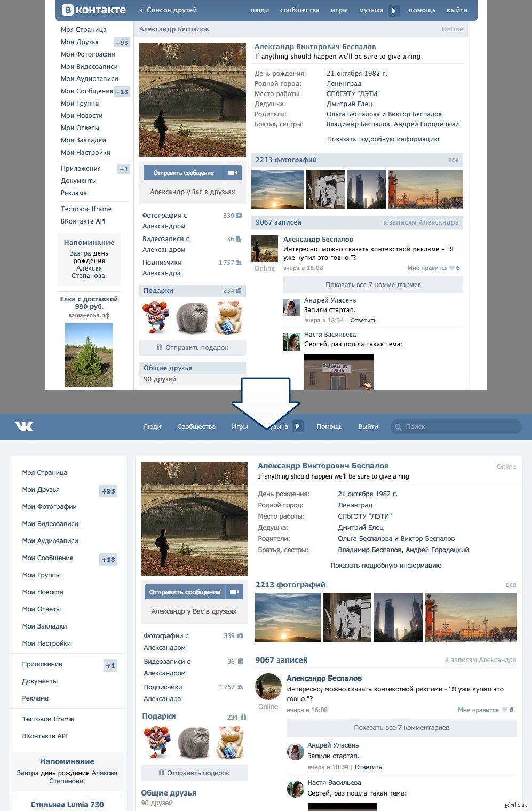Click the magnifier icon in the search field
Screen dimensions: 532x811
click(x=398, y=427)
